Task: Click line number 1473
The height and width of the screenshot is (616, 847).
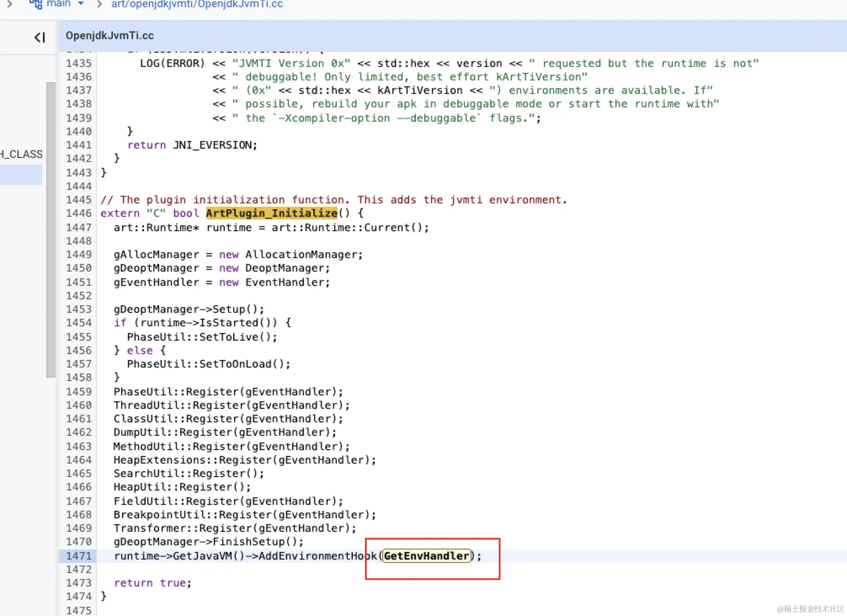Action: point(79,583)
